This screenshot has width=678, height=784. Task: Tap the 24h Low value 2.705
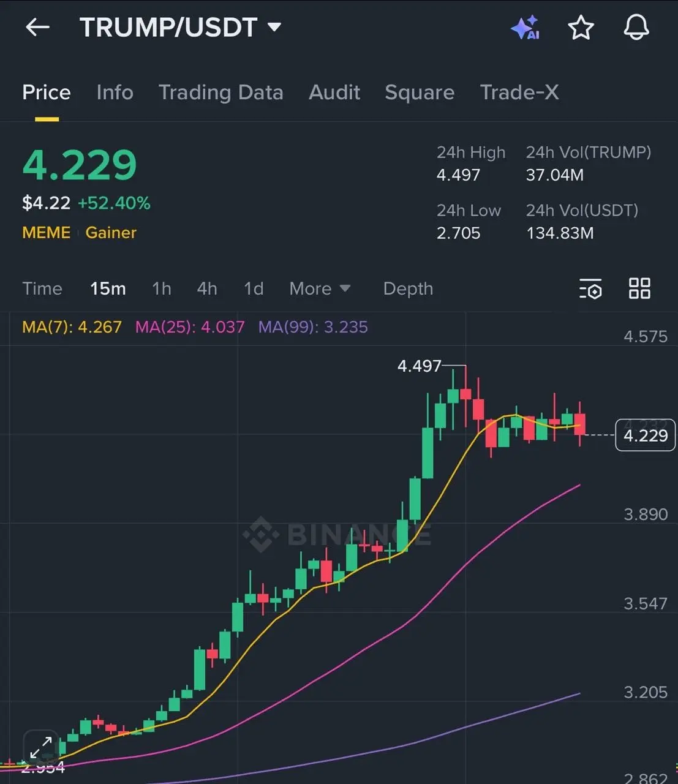(x=458, y=233)
